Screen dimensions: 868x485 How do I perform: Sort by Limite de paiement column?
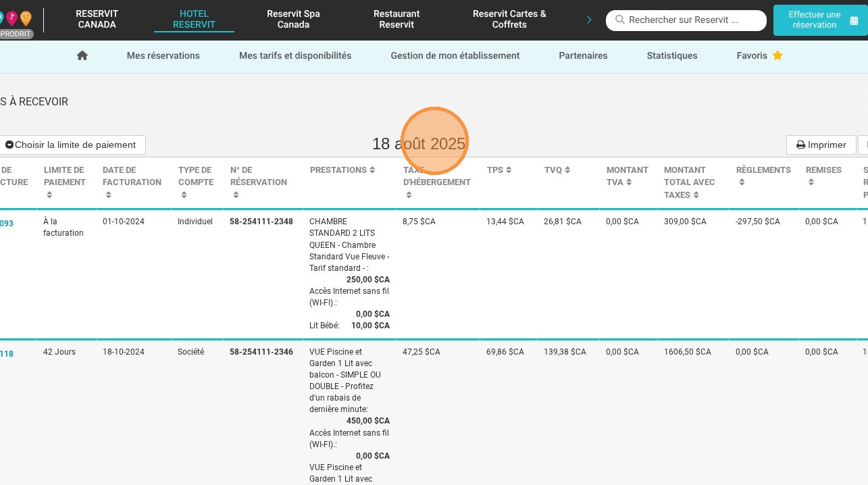click(x=49, y=195)
